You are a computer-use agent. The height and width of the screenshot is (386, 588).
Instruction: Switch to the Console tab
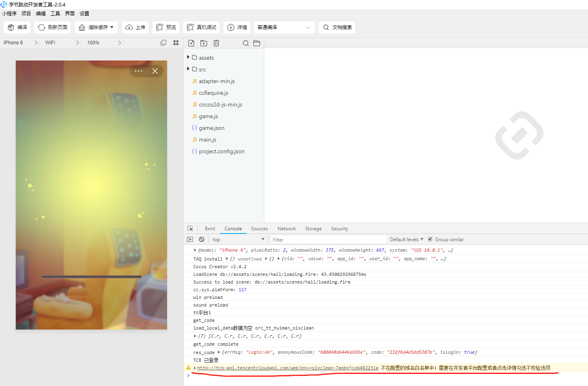pyautogui.click(x=233, y=229)
